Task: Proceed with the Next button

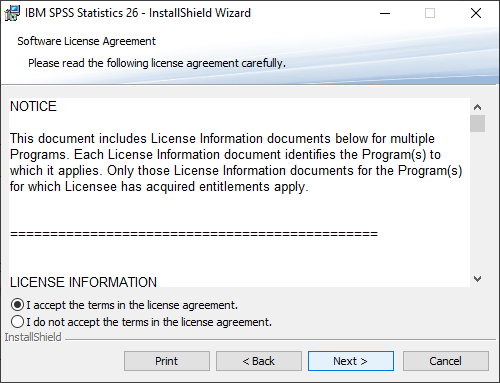Action: [351, 361]
